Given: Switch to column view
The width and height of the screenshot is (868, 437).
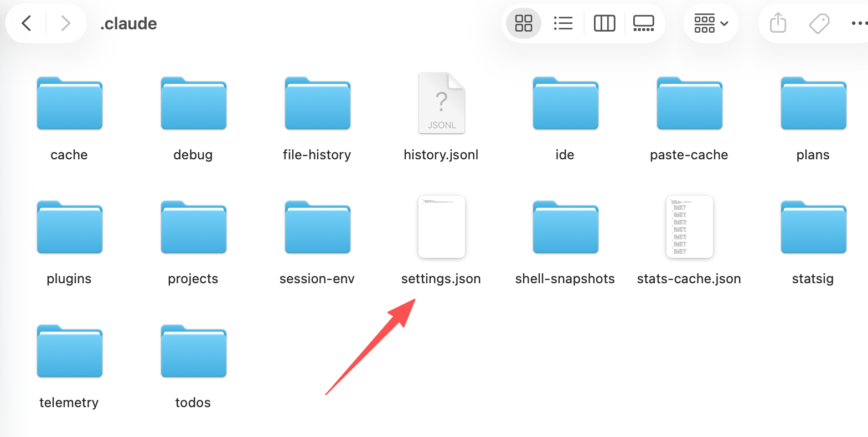Looking at the screenshot, I should pos(604,23).
